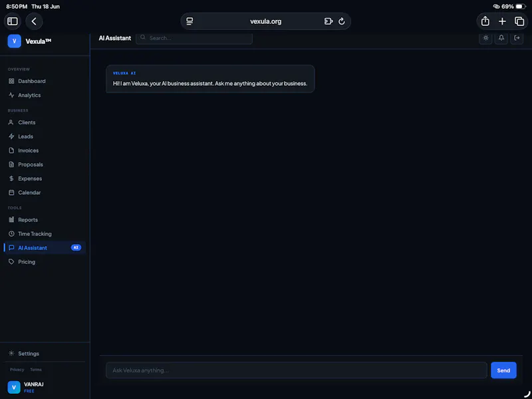Toggle the Safari sidebar icon
The height and width of the screenshot is (399, 532).
coord(13,21)
